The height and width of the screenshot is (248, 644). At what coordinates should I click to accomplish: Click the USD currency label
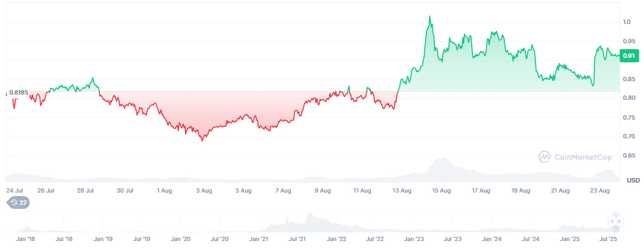click(633, 180)
